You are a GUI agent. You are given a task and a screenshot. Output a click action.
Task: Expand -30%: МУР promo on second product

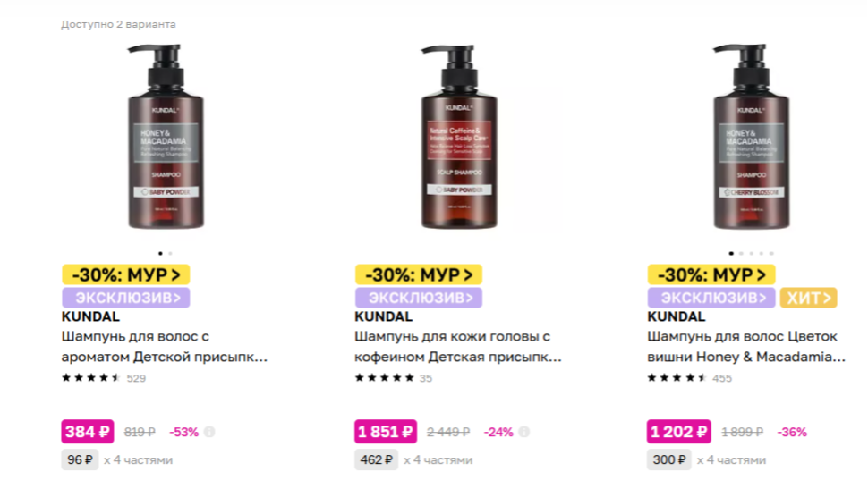tap(419, 274)
